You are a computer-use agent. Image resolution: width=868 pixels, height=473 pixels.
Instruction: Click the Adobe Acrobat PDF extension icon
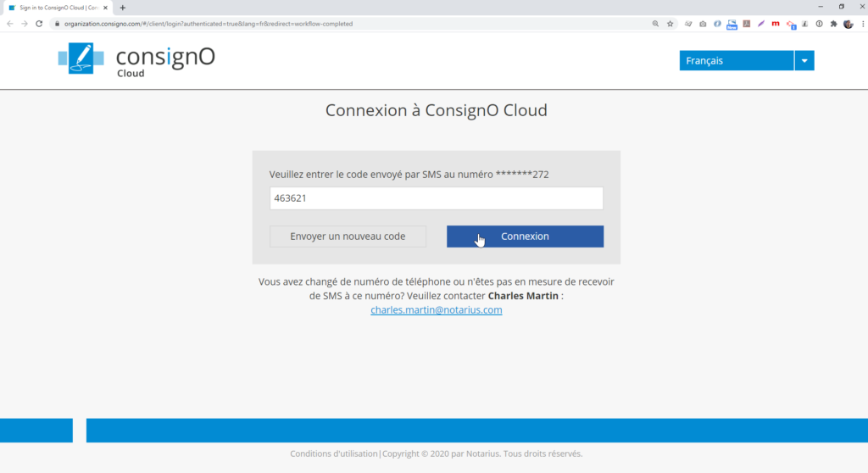pos(747,24)
